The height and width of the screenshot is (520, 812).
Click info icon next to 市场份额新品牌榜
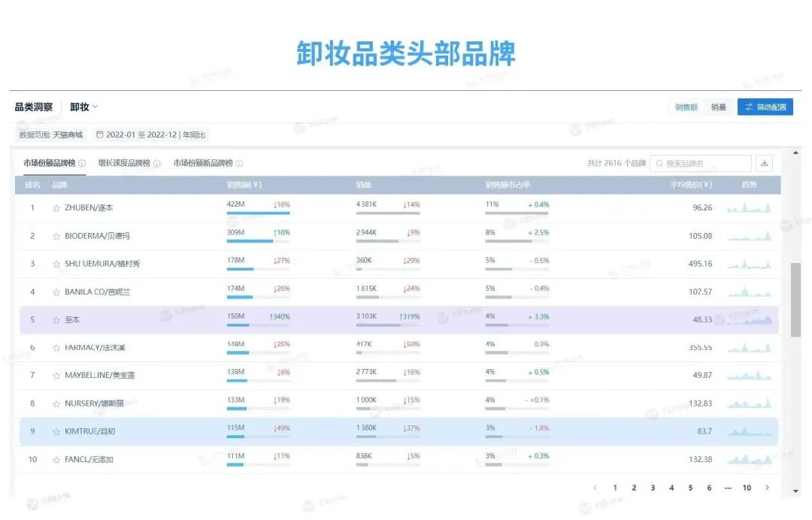pos(239,164)
